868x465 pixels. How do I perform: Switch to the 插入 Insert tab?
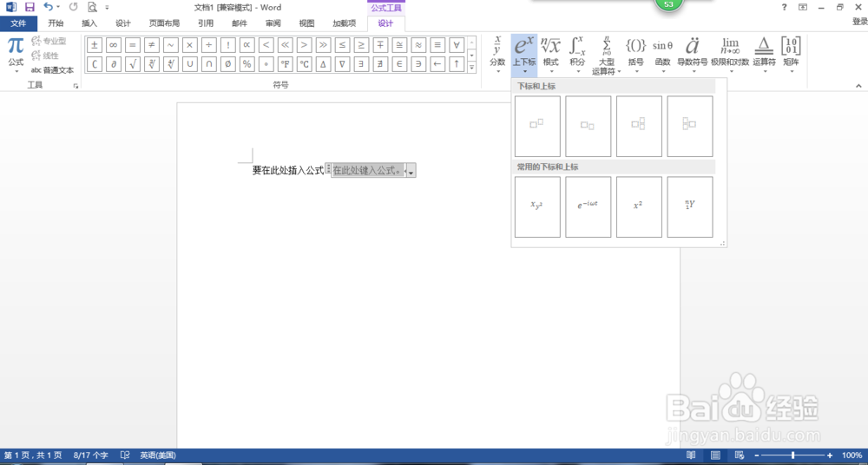[x=89, y=23]
